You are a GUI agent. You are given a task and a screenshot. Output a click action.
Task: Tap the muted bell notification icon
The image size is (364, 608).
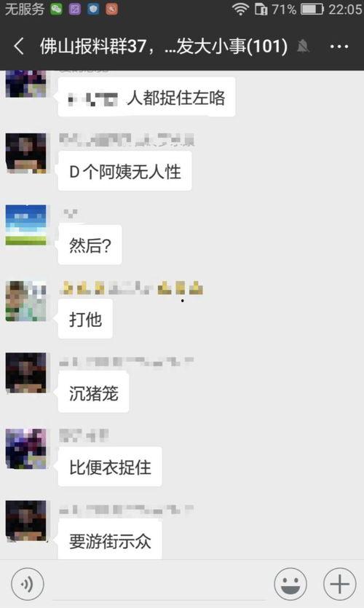(x=303, y=47)
